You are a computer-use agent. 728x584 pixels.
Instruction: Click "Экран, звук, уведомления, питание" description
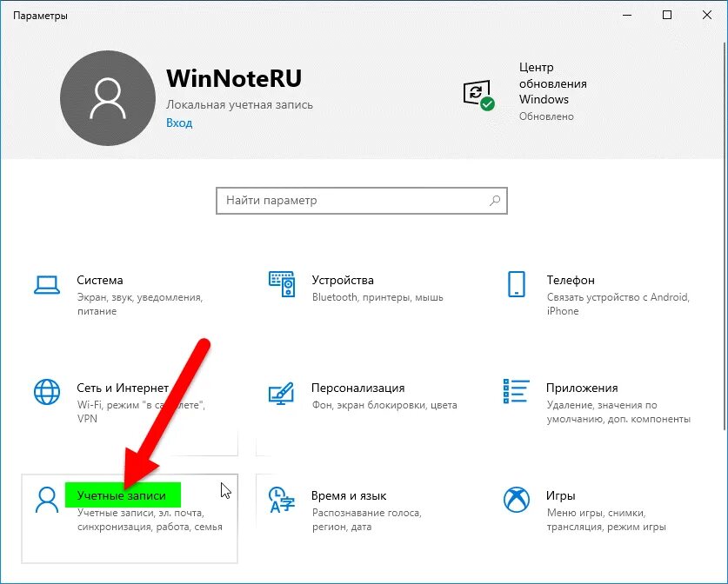140,304
